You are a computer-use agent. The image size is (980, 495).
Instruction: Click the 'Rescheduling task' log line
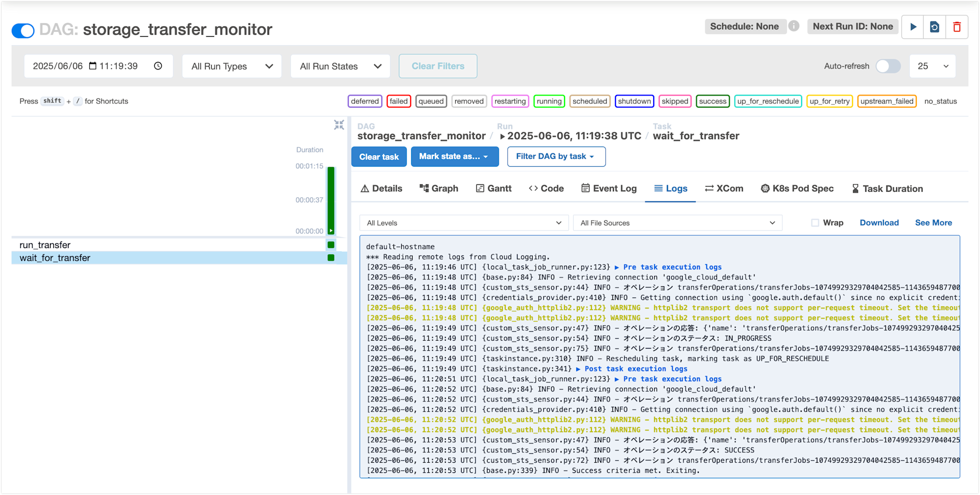[597, 359]
